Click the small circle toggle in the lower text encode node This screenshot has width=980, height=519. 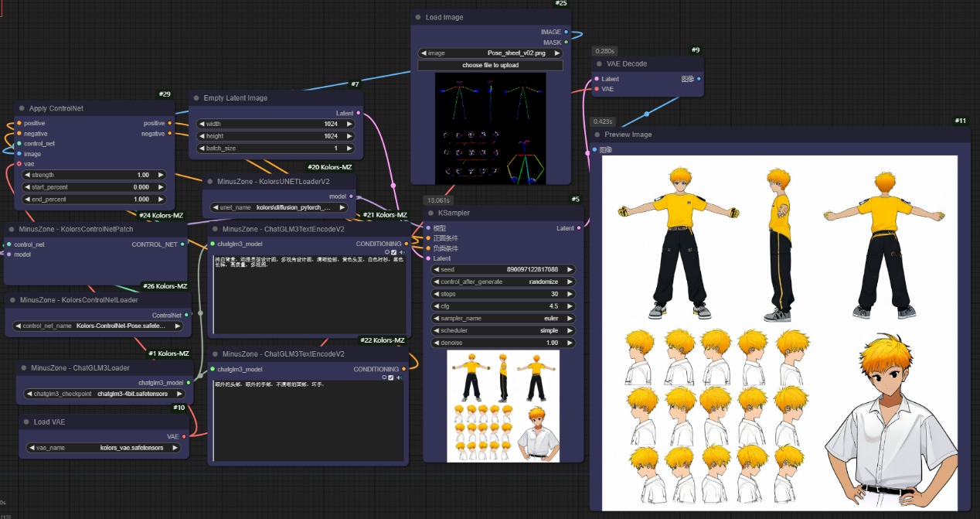coord(384,377)
